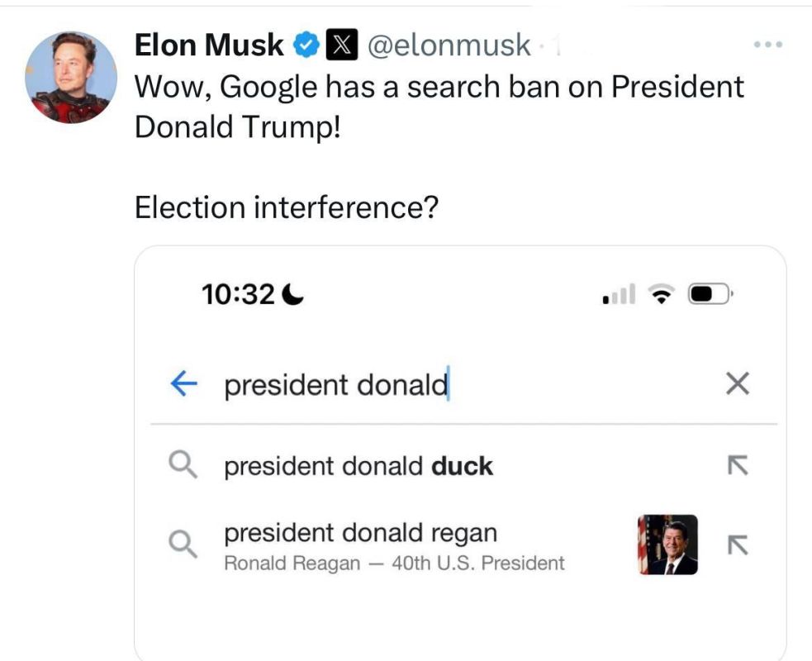812x661 pixels.
Task: Select the magnifying glass beside president donald regan
Action: pyautogui.click(x=183, y=543)
